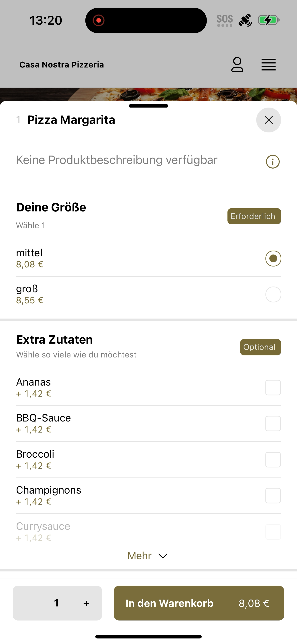Viewport: 297px width, 644px height.
Task: Tap the sheet drag handle bar
Action: click(148, 106)
